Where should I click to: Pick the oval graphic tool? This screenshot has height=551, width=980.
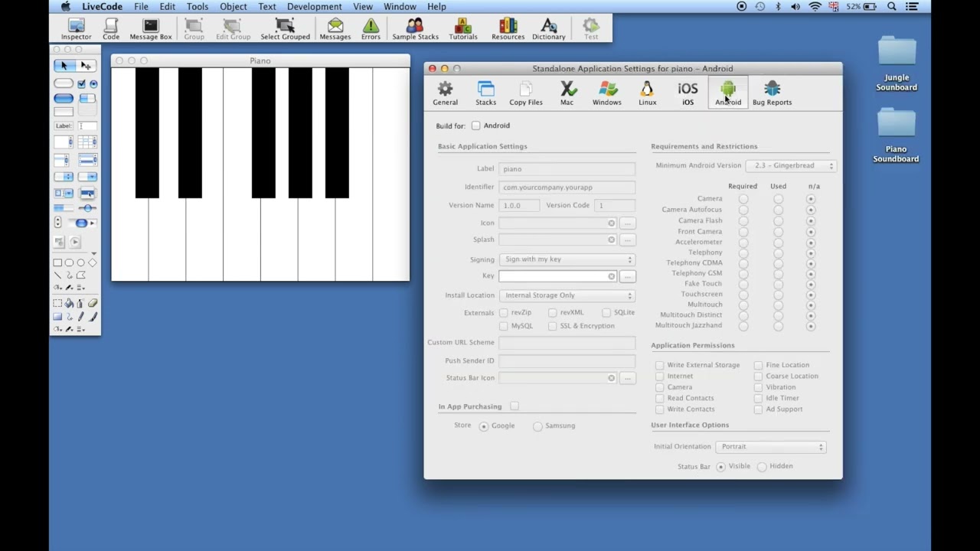point(80,262)
